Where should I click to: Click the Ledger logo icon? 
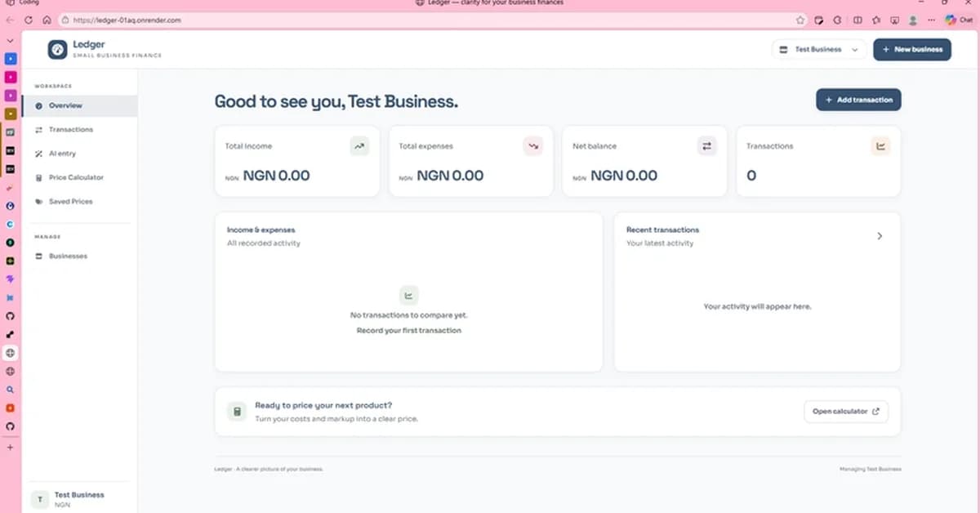tap(58, 49)
